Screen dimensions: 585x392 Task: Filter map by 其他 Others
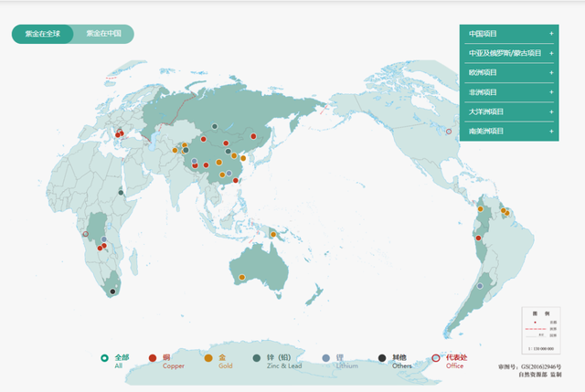(x=395, y=361)
